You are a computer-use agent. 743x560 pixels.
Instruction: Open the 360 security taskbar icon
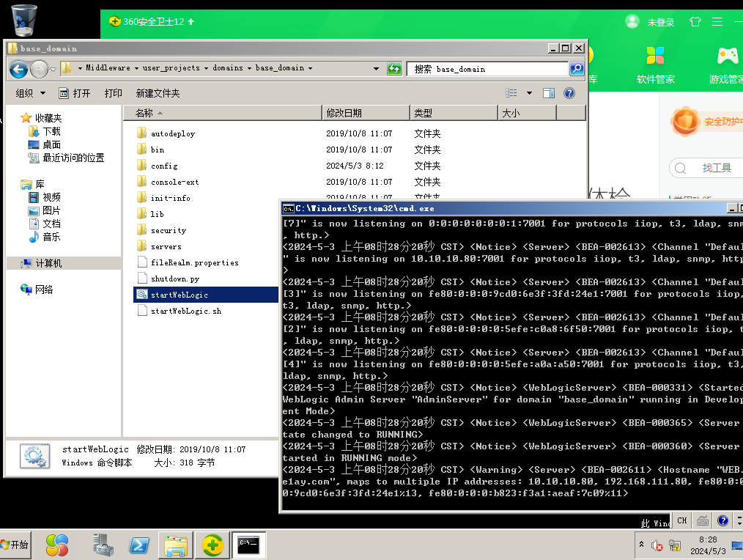pos(212,545)
